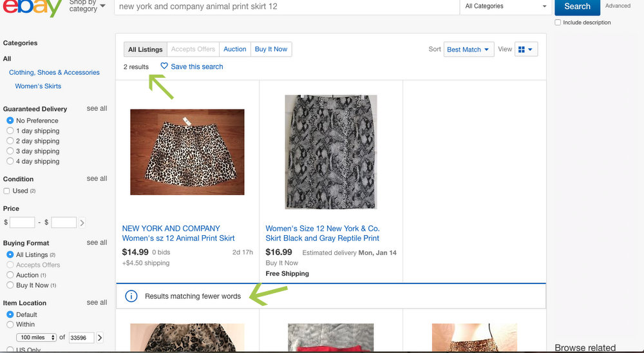Image resolution: width=644 pixels, height=353 pixels.
Task: Click the search text field
Action: pos(287,6)
